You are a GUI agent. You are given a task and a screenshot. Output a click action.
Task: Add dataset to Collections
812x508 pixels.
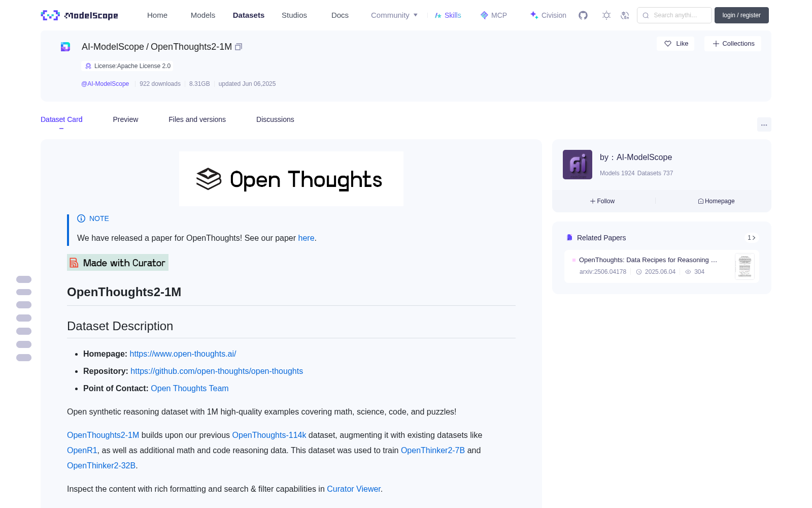coord(733,44)
